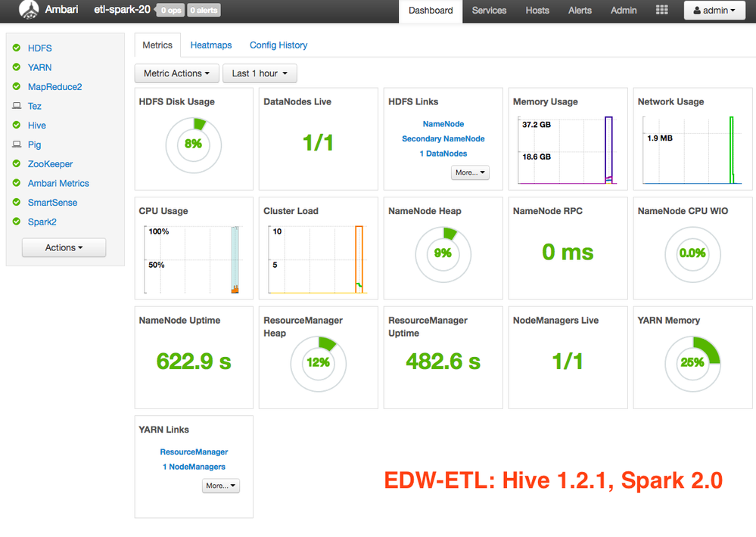Open the NameNode link in HDFS Links
756x537 pixels.
(442, 123)
